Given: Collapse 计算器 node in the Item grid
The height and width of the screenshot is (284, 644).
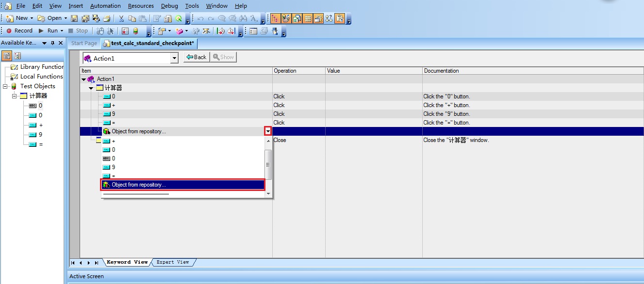Looking at the screenshot, I should [91, 88].
